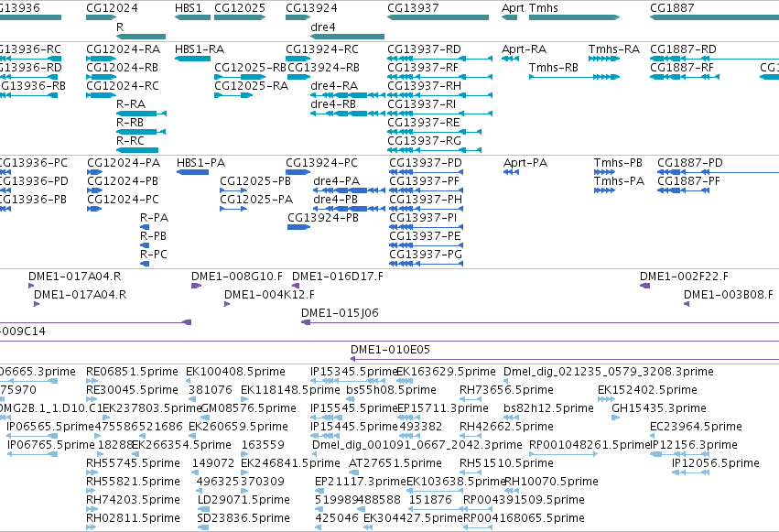Click the CG12025-RA transcript label
779x532 pixels.
pyautogui.click(x=252, y=86)
